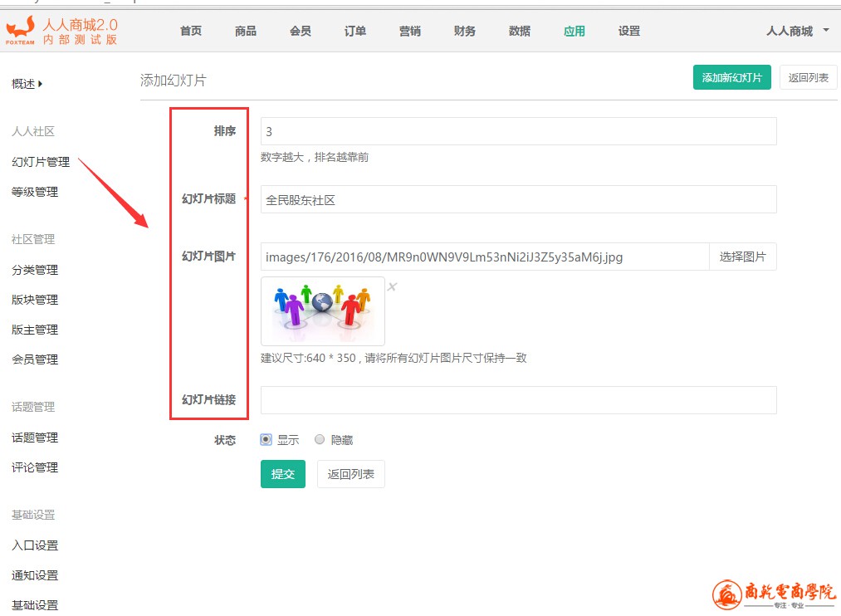This screenshot has width=841, height=616.
Task: Select the 隐藏 radio button
Action: (x=320, y=440)
